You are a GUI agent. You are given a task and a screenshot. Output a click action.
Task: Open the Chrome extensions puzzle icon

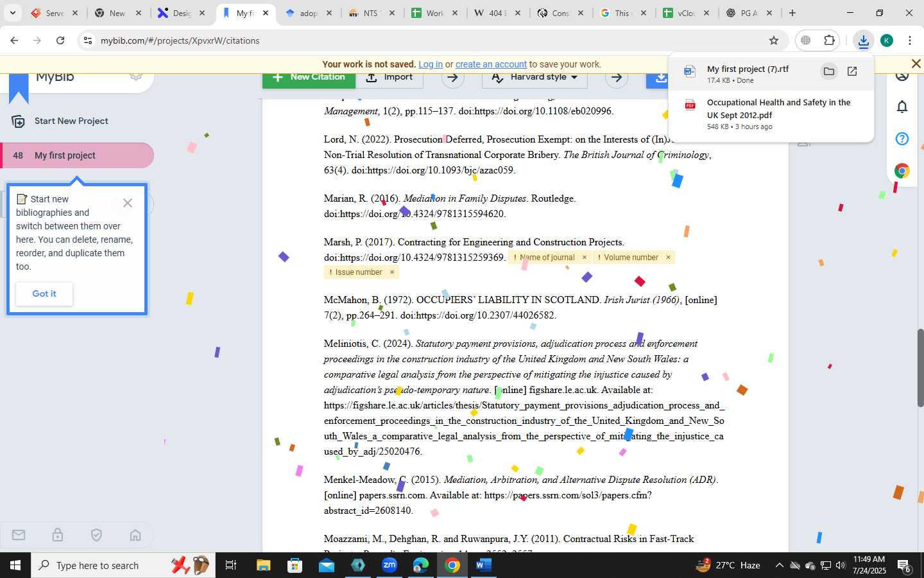(x=829, y=40)
